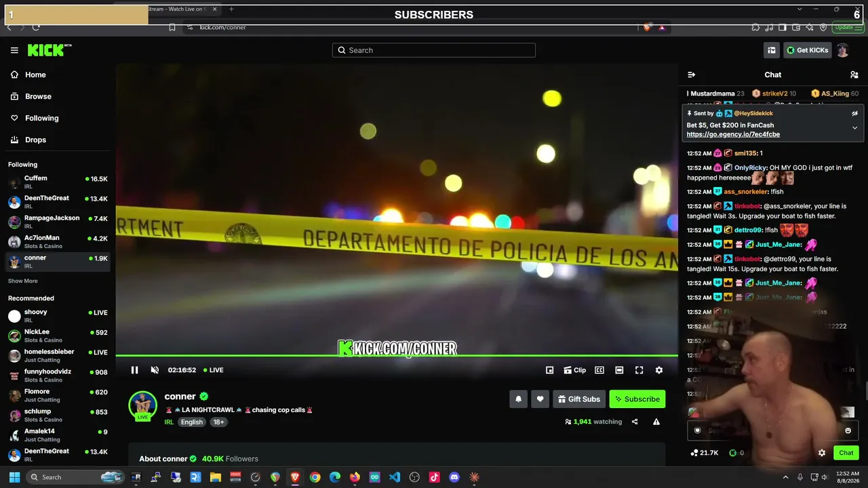Open RampageJackson's channel in Following list
The width and height of the screenshot is (868, 488).
(58, 222)
